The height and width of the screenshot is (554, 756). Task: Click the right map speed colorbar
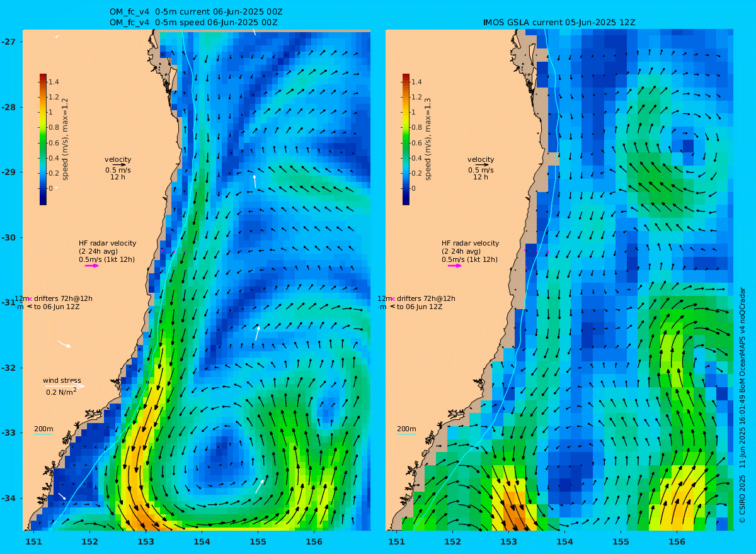406,139
